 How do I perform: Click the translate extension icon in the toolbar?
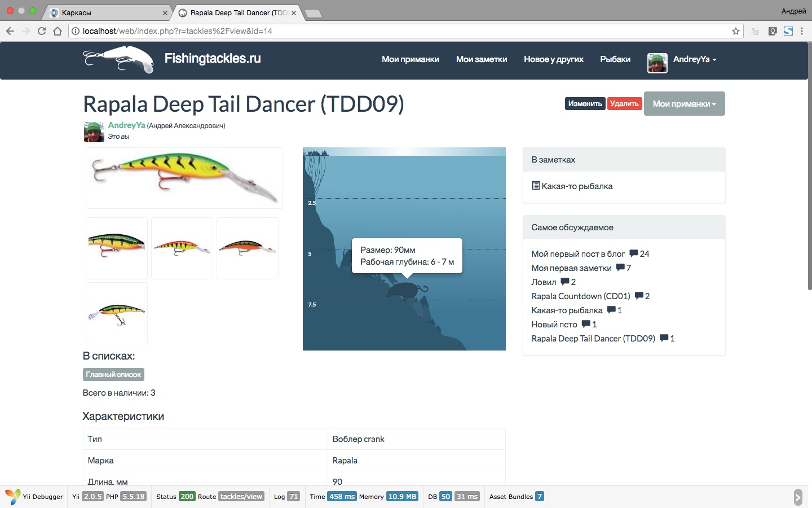pos(755,31)
